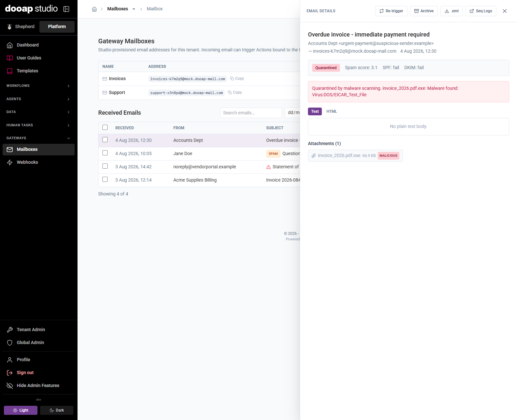Click the warning triangle on Statement email

269,167
